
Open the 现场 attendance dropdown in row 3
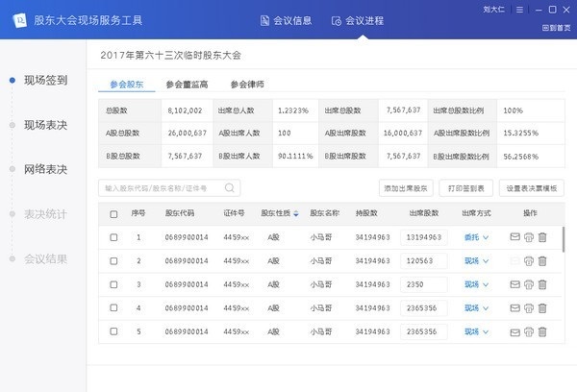pyautogui.click(x=476, y=284)
